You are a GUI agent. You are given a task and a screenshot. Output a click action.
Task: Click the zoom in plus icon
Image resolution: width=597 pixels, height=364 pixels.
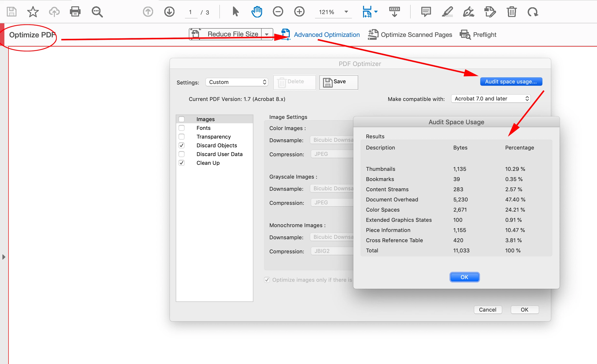point(299,12)
